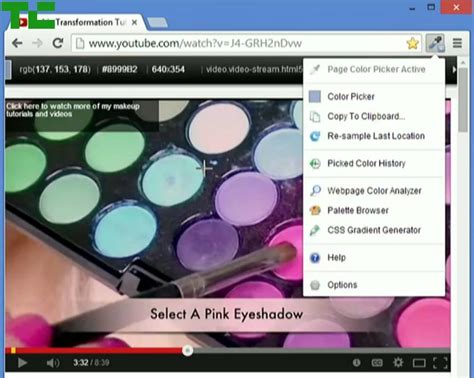Viewport: 474px width, 378px height.
Task: Toggle annotations with the info icon
Action: (357, 363)
